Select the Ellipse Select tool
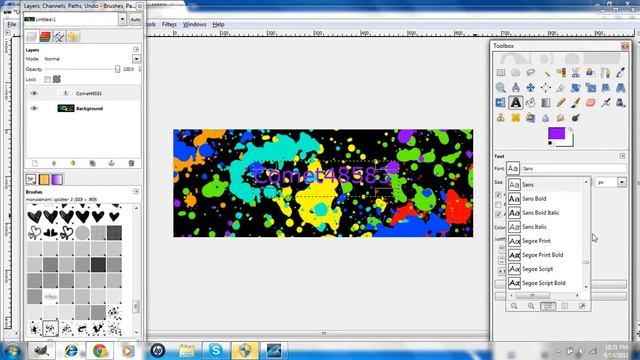Viewport: 640px width, 360px height. (x=516, y=73)
